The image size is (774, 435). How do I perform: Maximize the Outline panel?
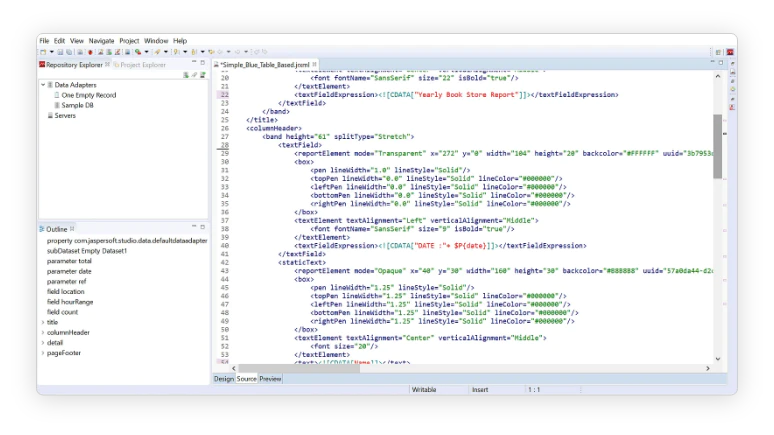(x=202, y=227)
